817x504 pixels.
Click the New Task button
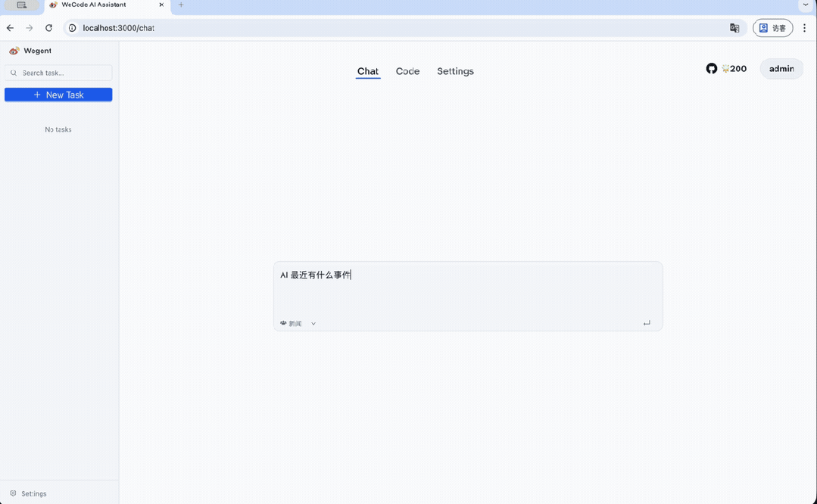[x=58, y=94]
